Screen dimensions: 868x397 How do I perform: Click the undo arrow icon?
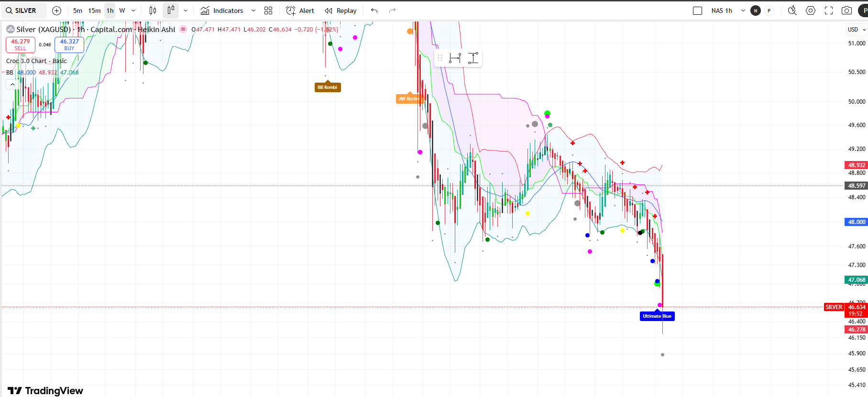click(374, 11)
